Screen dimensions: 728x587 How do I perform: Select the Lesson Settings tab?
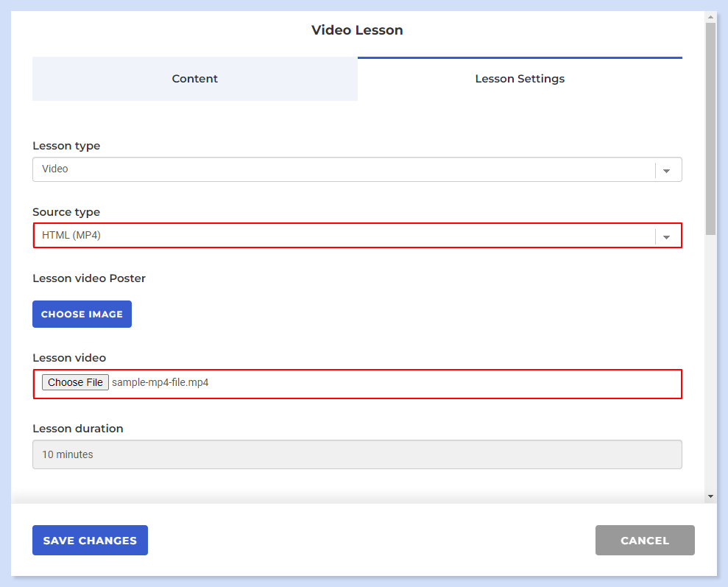click(x=520, y=79)
